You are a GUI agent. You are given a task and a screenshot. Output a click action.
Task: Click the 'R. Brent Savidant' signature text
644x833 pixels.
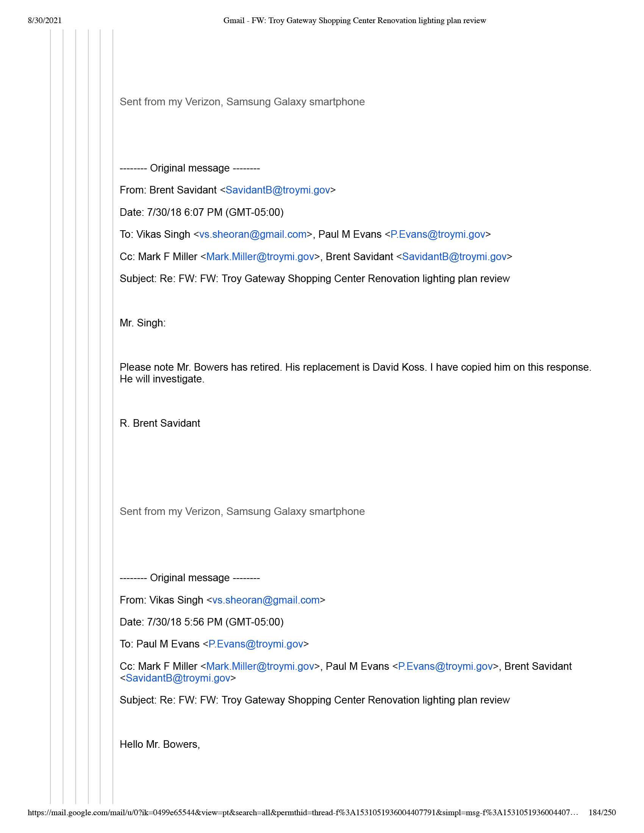(x=159, y=423)
